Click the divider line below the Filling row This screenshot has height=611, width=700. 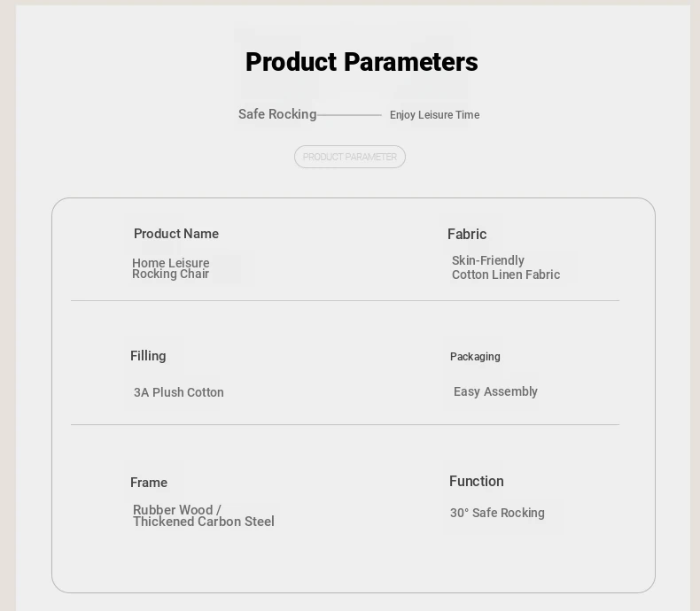click(345, 425)
